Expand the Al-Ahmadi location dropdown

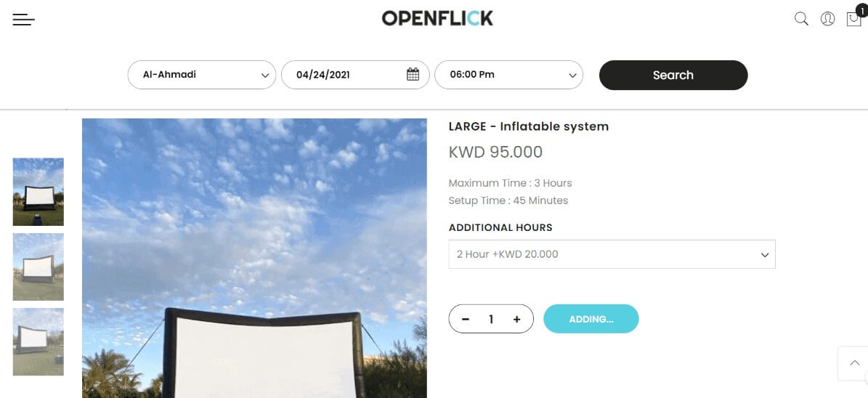[x=201, y=75]
